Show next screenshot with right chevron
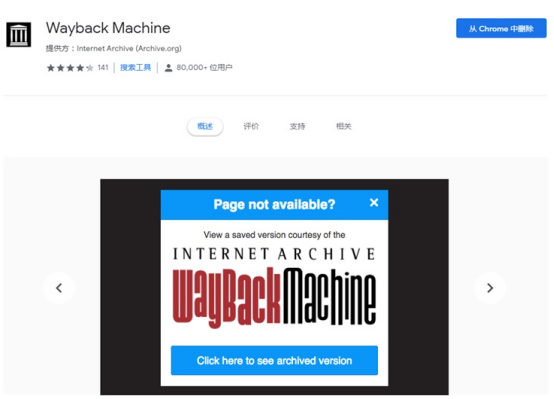The image size is (554, 399). (490, 288)
